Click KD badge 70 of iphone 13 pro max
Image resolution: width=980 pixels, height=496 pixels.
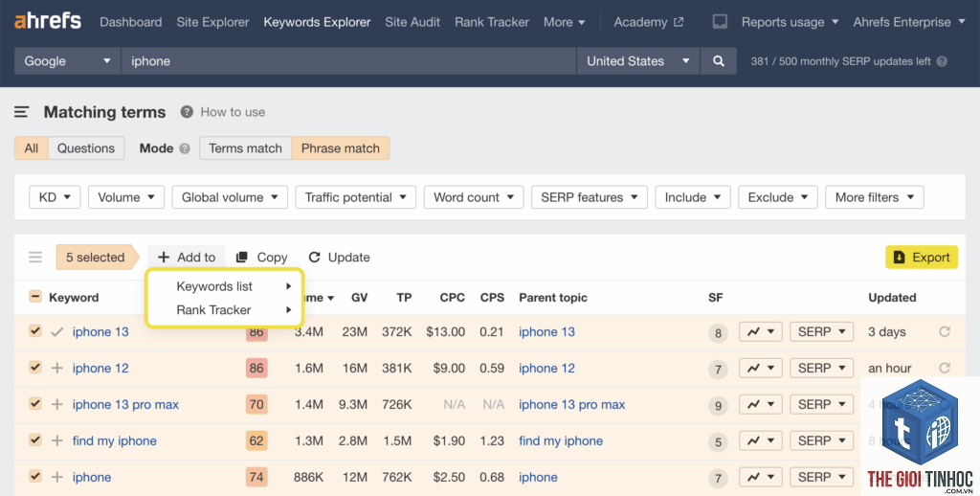tap(256, 405)
